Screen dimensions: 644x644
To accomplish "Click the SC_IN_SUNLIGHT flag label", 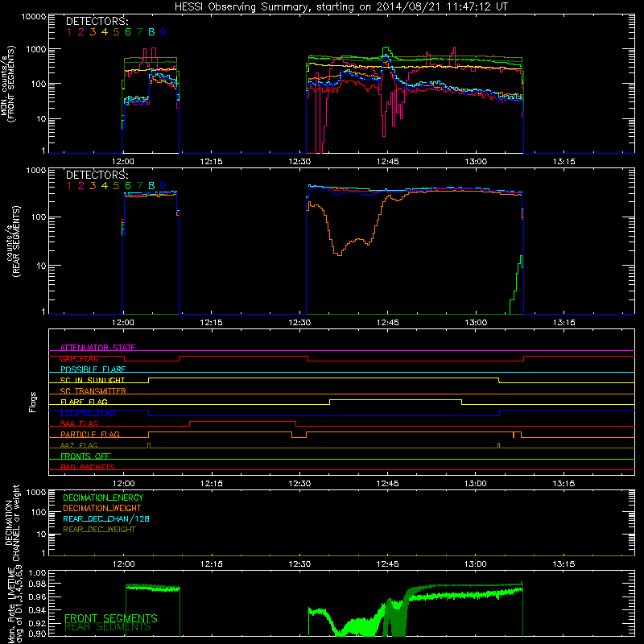I will tap(93, 380).
